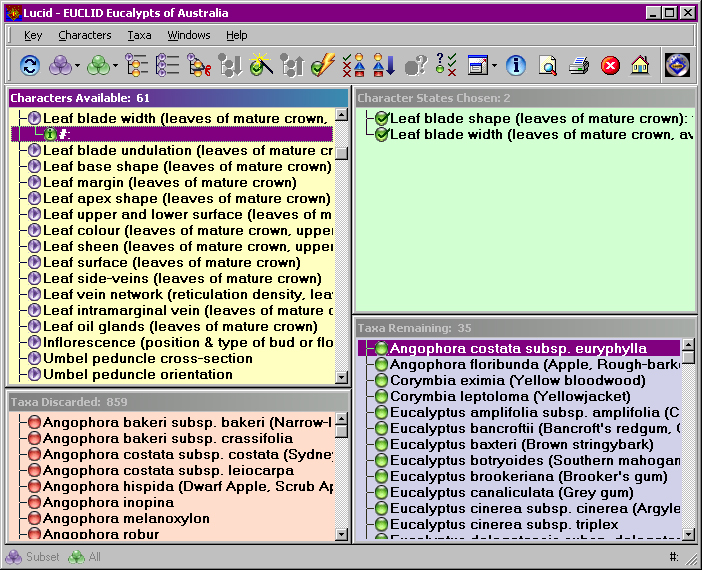
Task: Click the collapse character tree icon
Action: click(168, 66)
